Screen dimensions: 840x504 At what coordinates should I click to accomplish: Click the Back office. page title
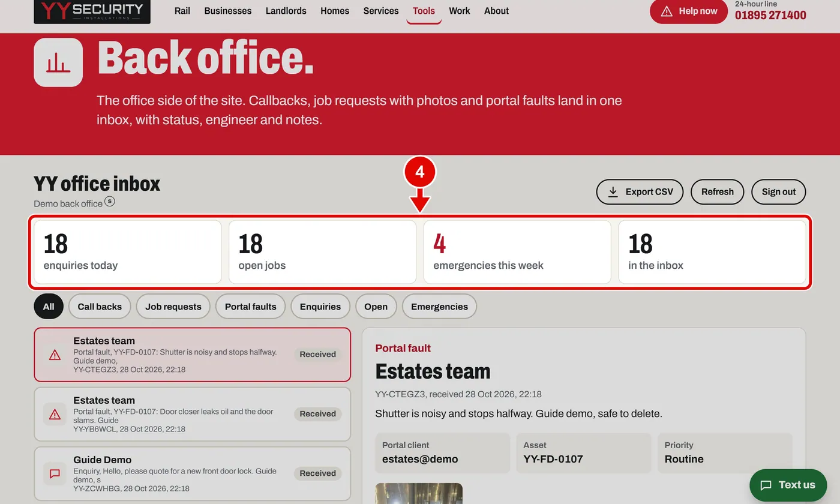205,58
